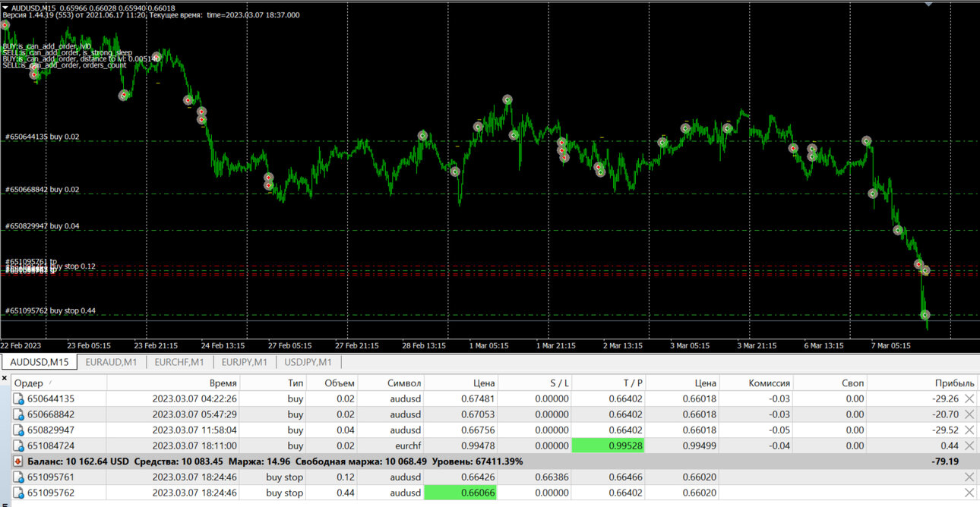Click the green T/P cell 0.99528
Image resolution: width=980 pixels, height=507 pixels.
click(x=608, y=446)
